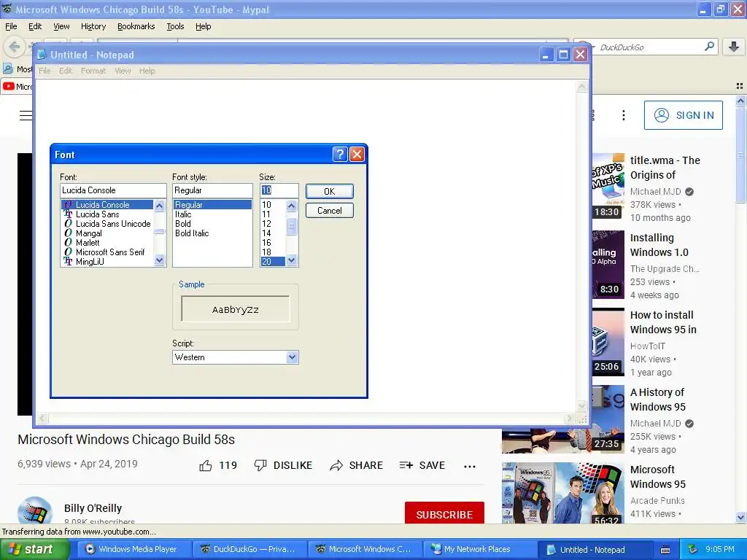Screen dimensions: 747x560
Task: Click OK in the Font dialog
Action: click(329, 192)
